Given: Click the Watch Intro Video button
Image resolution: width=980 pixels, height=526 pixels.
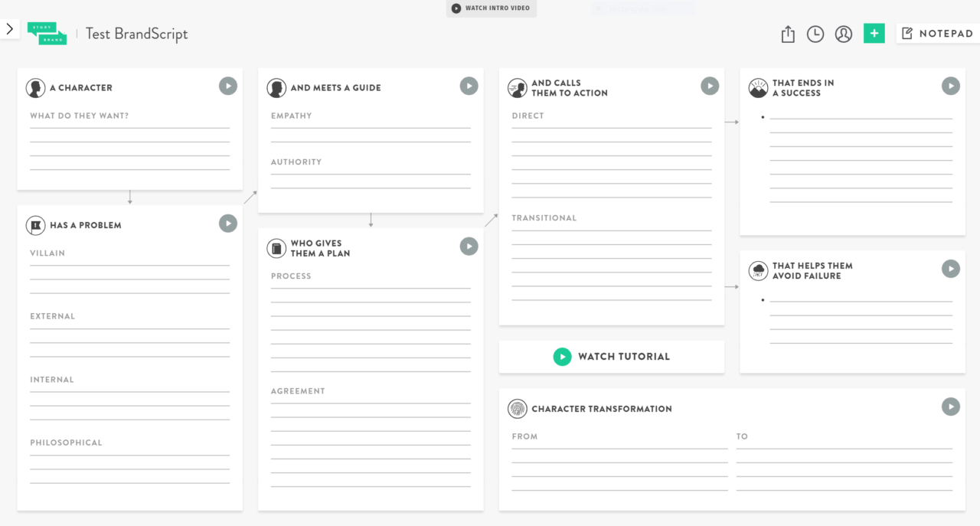Looking at the screenshot, I should click(x=491, y=8).
